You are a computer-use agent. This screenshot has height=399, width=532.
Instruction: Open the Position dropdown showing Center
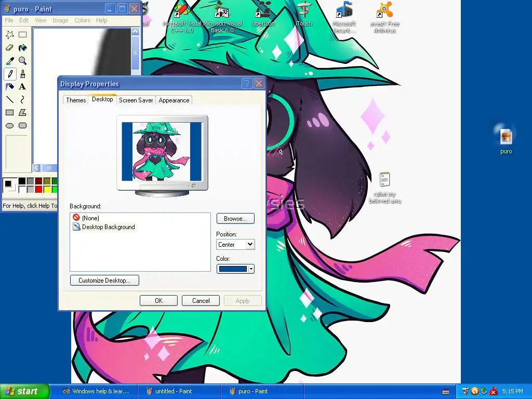235,244
